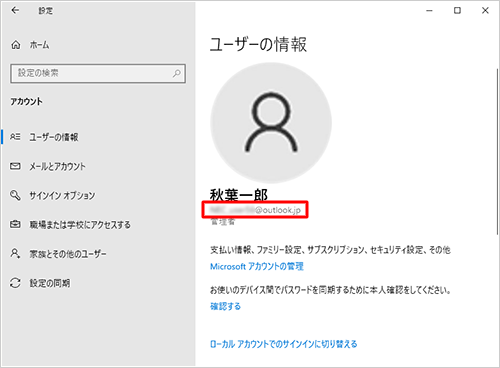
Task: Click the briefcase icon for 職場または学校
Action: click(15, 224)
